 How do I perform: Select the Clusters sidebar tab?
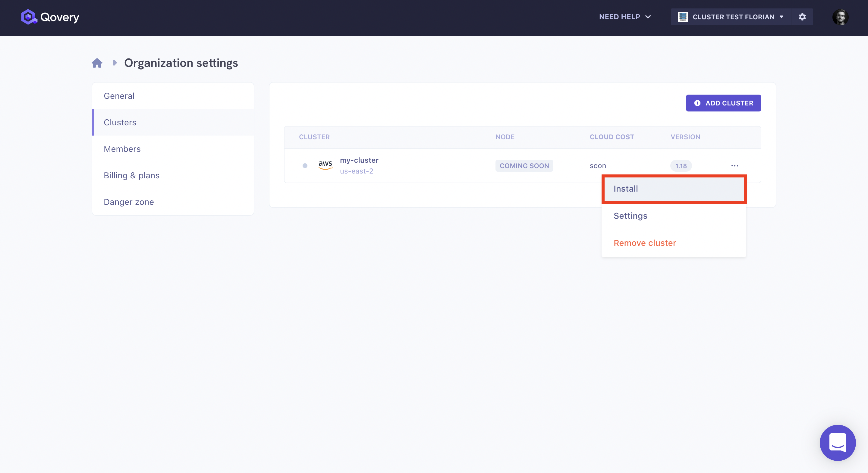(173, 122)
